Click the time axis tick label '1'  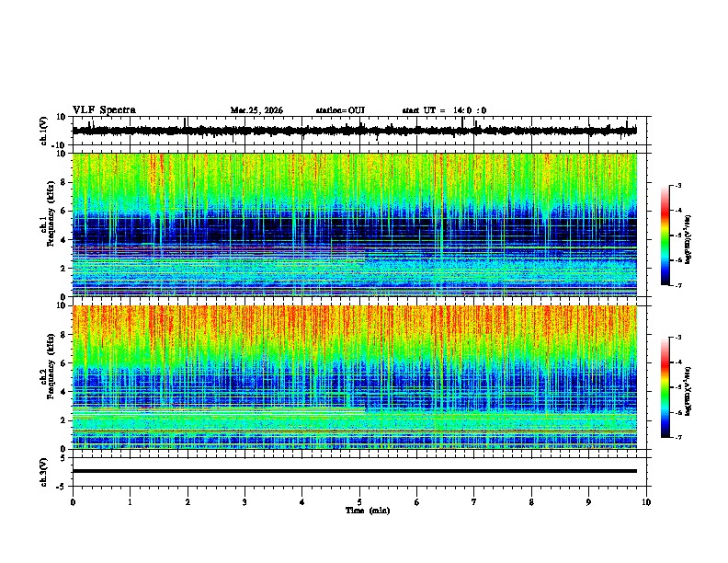[130, 502]
